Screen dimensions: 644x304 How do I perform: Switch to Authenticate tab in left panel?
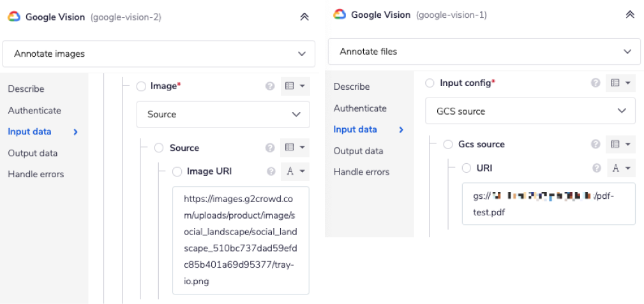34,110
